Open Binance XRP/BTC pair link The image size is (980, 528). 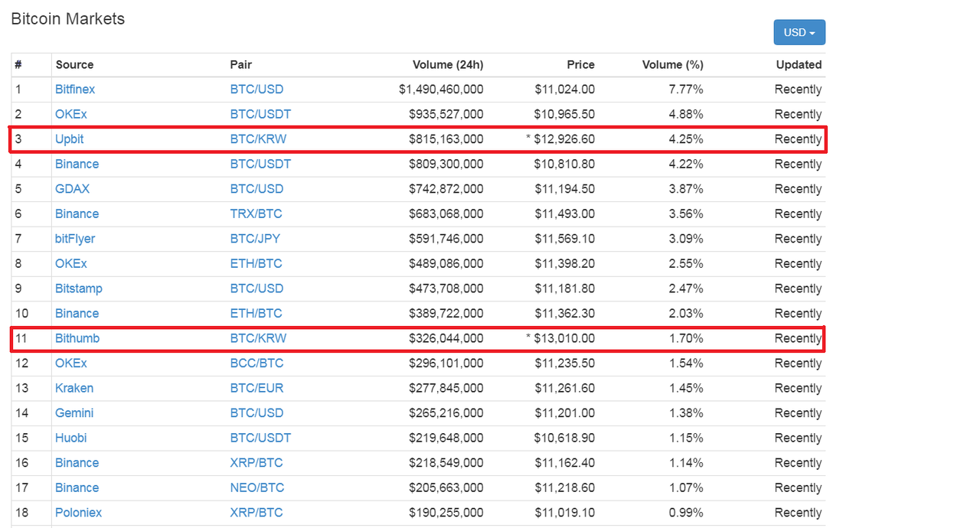256,463
